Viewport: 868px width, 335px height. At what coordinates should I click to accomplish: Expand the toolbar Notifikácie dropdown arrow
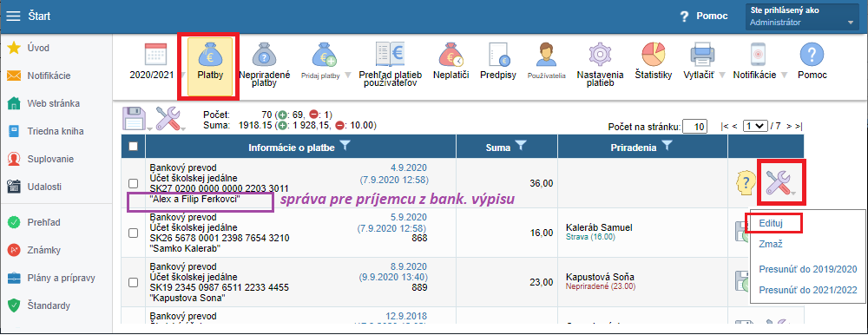(x=784, y=76)
